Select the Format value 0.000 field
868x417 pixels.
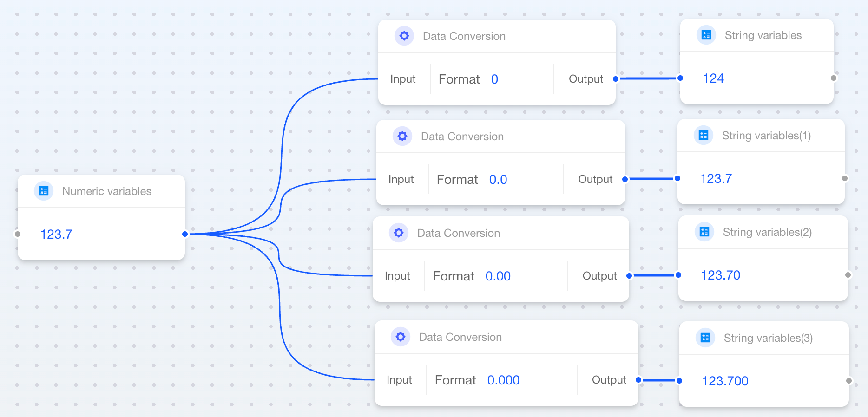tap(503, 380)
